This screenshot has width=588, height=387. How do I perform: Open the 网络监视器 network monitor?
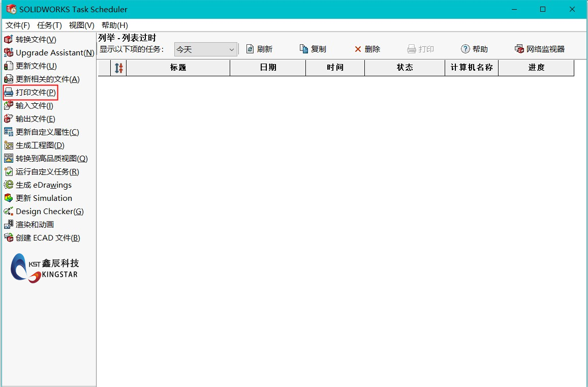539,49
